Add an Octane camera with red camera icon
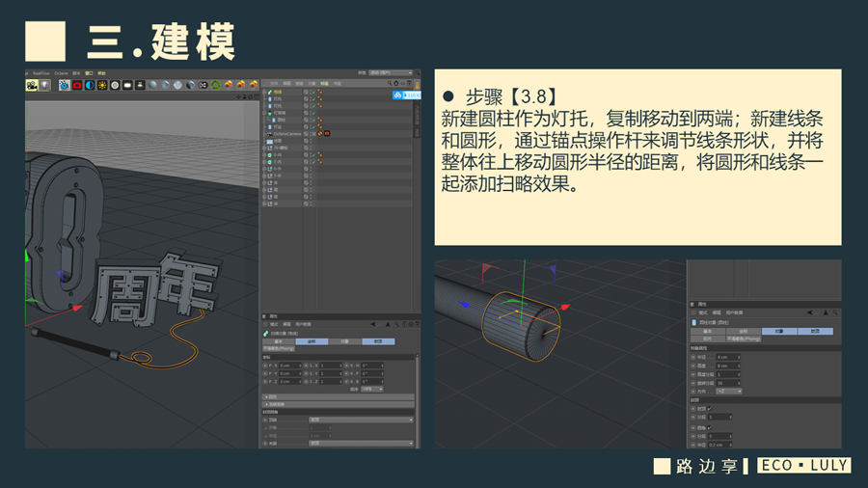Screen dimensions: 868x488 (x=77, y=85)
